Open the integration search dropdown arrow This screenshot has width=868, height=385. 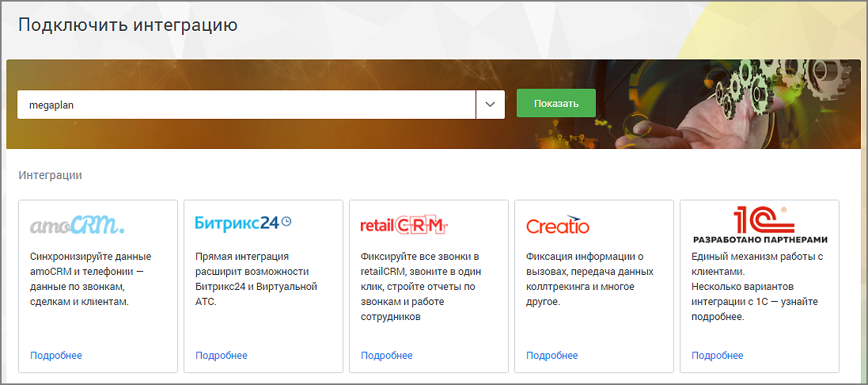[490, 104]
